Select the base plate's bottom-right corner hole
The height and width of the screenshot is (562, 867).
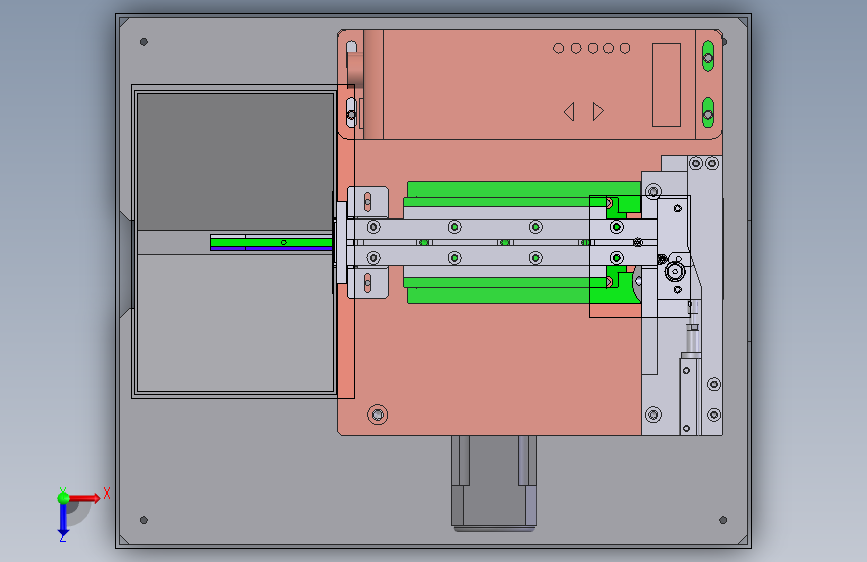[x=723, y=520]
